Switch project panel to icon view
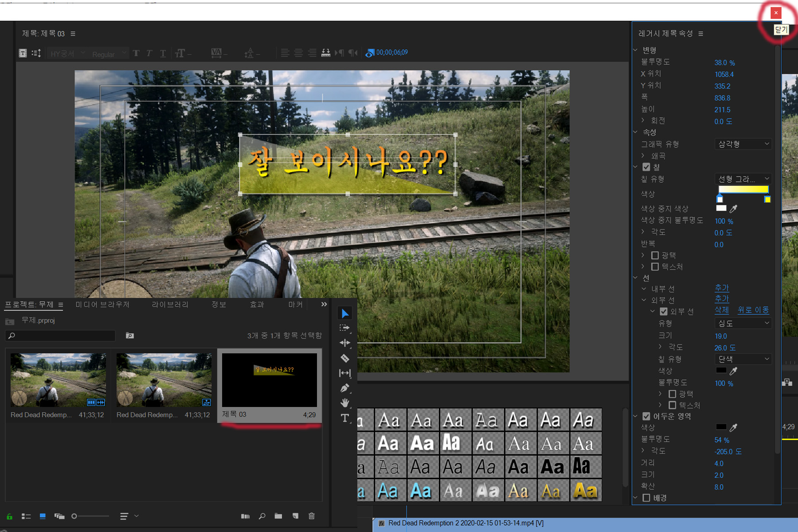The image size is (798, 532). click(43, 516)
